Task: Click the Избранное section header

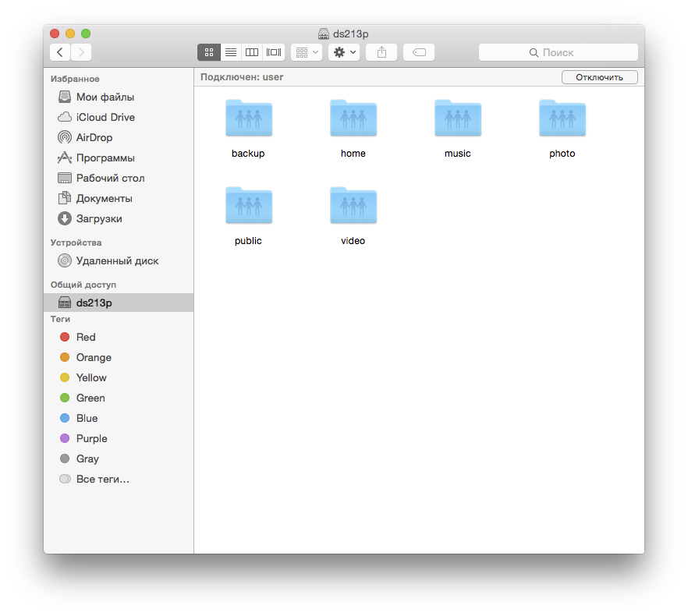Action: (x=75, y=79)
